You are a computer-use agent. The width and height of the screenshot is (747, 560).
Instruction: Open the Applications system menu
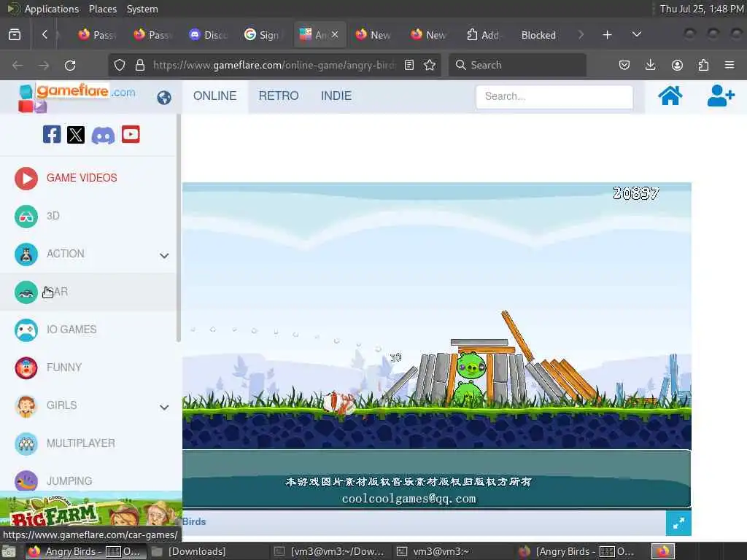click(52, 9)
